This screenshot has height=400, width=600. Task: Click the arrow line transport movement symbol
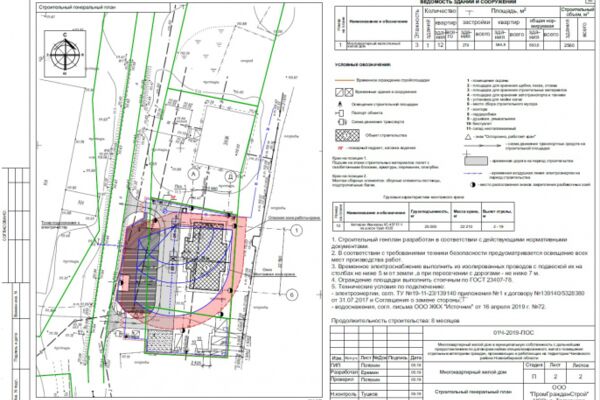pos(483,146)
